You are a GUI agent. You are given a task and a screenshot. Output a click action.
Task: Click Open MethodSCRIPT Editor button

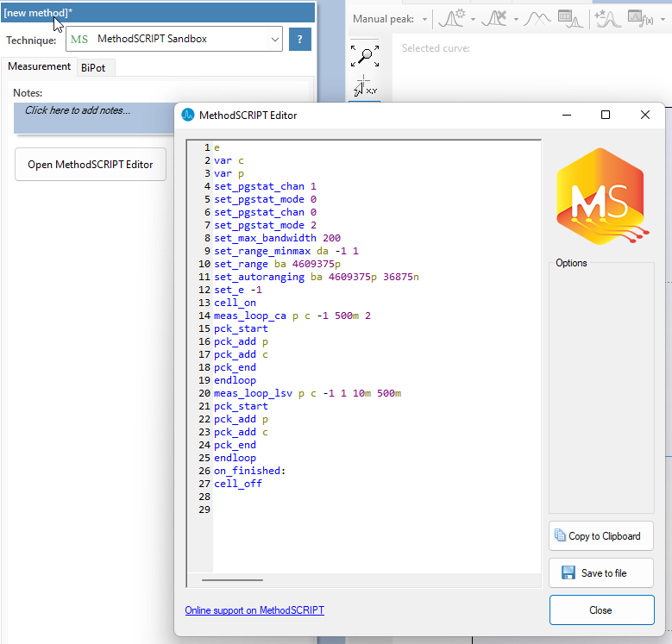click(x=91, y=165)
